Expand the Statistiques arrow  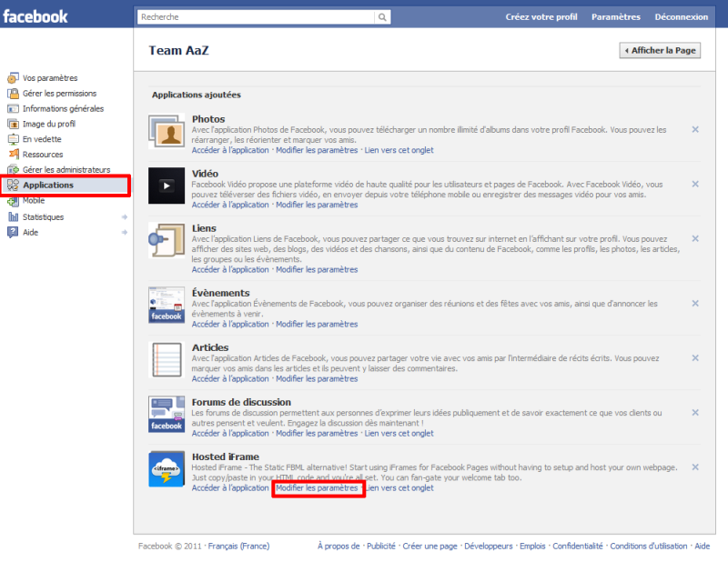click(125, 216)
